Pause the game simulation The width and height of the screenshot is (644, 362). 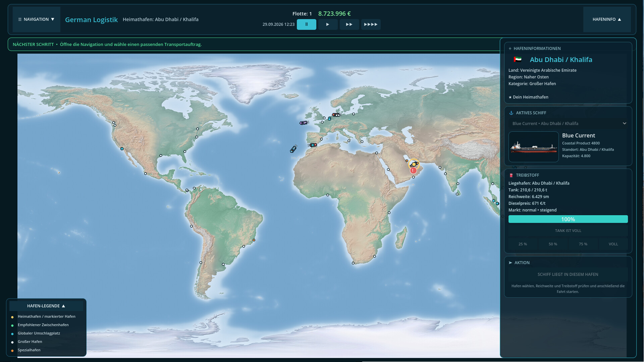pyautogui.click(x=306, y=24)
